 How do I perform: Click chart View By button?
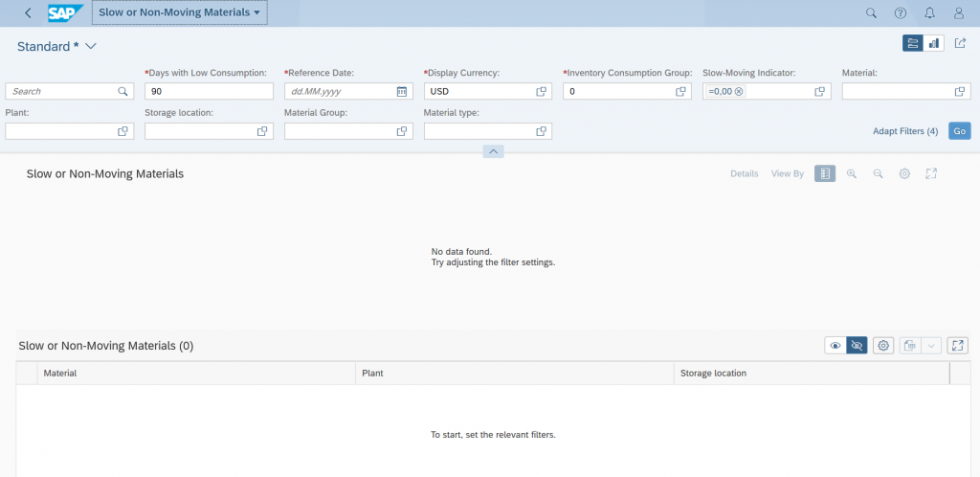pyautogui.click(x=788, y=173)
